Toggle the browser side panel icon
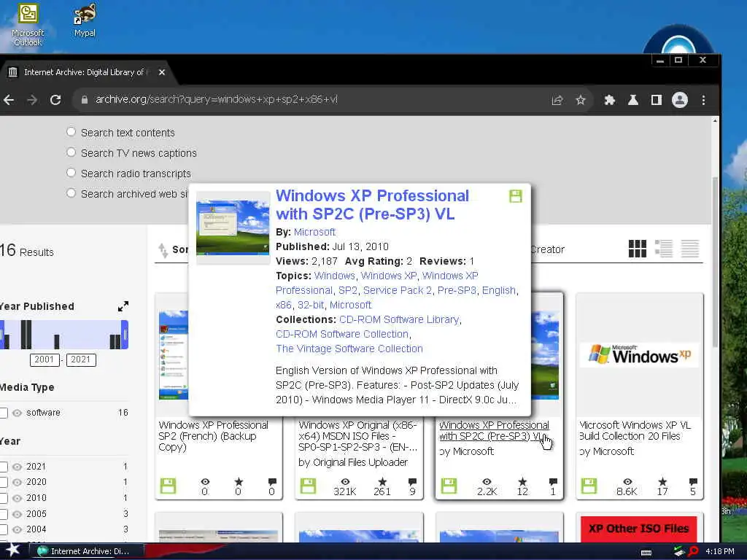 657,100
